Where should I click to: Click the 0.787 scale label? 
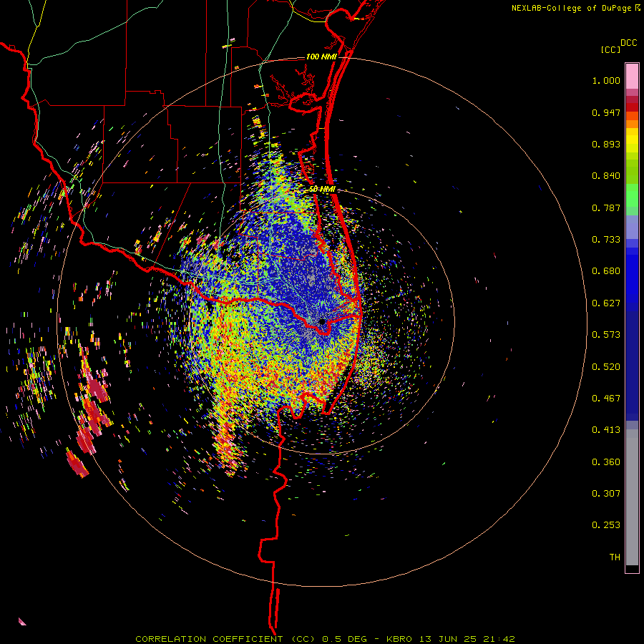click(x=606, y=208)
